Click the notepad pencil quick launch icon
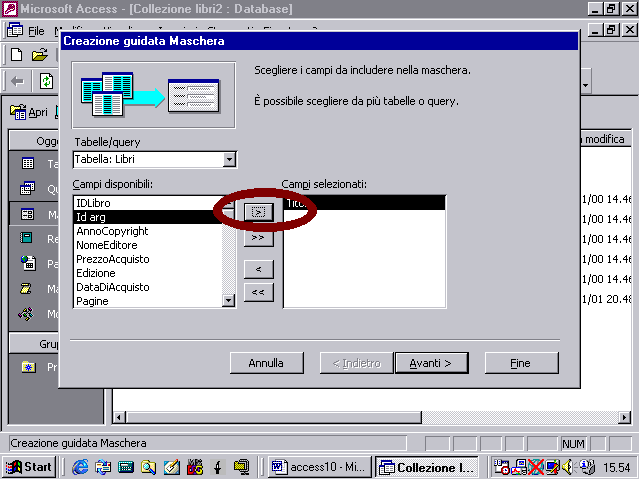 coord(172,467)
